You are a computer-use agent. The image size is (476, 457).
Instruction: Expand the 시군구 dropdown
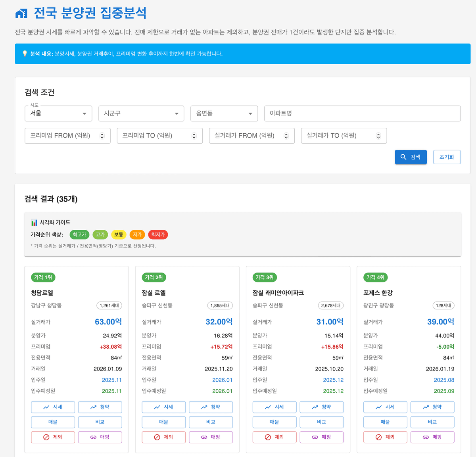coord(141,113)
